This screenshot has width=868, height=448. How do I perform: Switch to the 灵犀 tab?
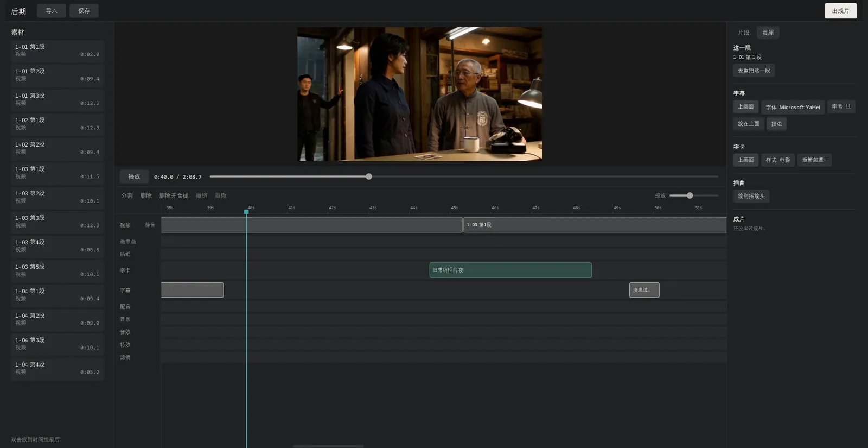[768, 33]
